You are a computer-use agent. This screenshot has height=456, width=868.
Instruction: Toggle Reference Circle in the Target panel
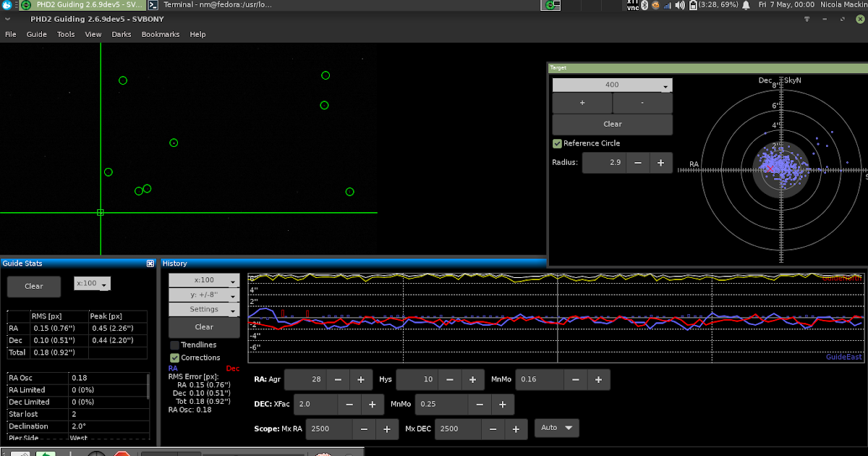tap(557, 143)
